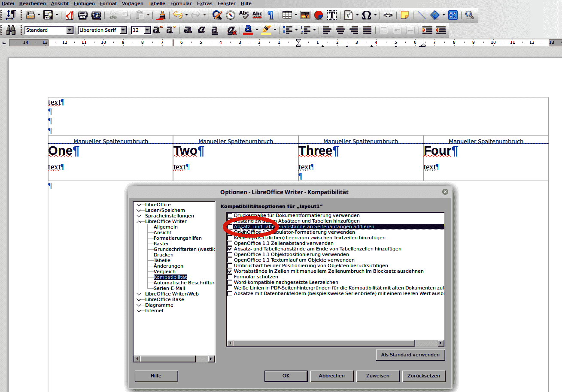
Task: Open the Navigator compass icon
Action: pyautogui.click(x=231, y=15)
